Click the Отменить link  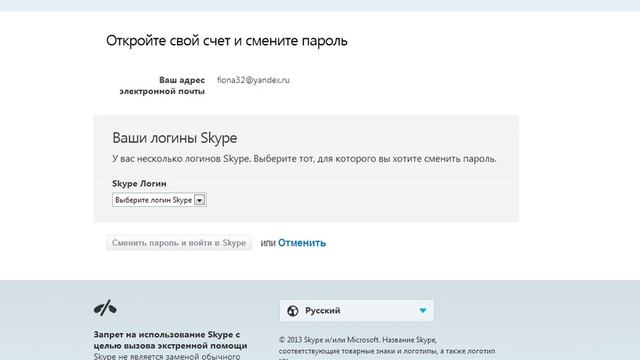pos(302,243)
